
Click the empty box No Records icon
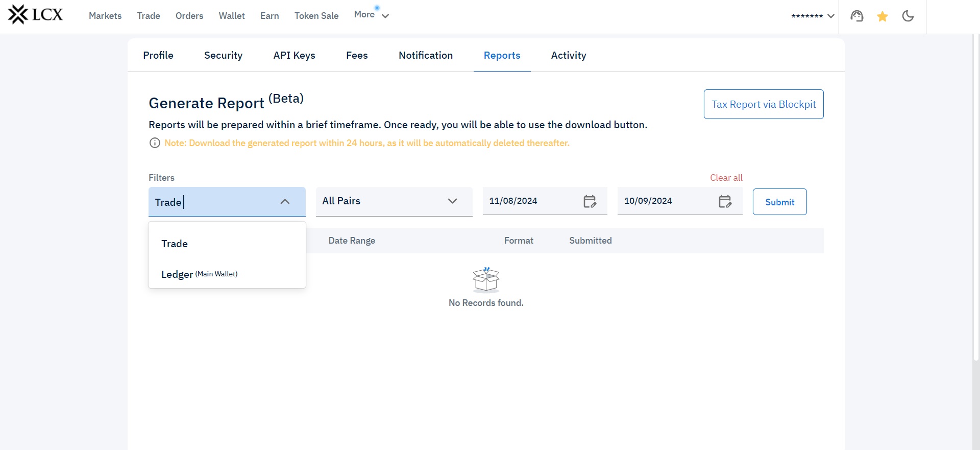[486, 279]
